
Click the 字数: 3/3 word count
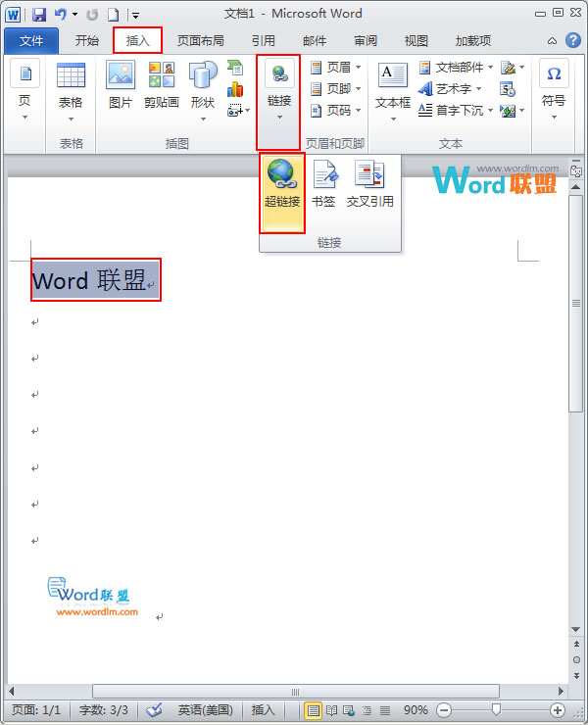click(x=103, y=709)
